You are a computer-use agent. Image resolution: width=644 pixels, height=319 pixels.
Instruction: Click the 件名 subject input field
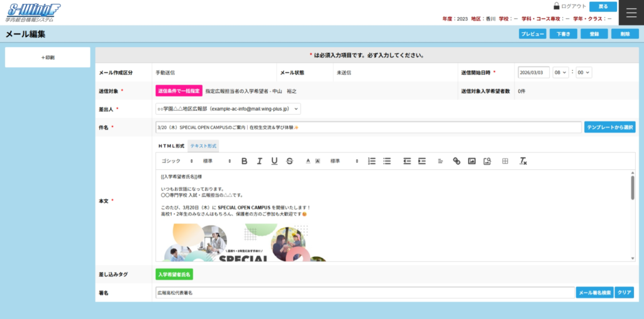pos(368,127)
